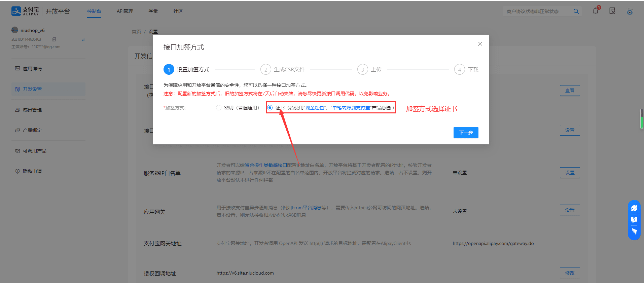Click the 下一步 button
The width and height of the screenshot is (644, 283).
coord(466,133)
